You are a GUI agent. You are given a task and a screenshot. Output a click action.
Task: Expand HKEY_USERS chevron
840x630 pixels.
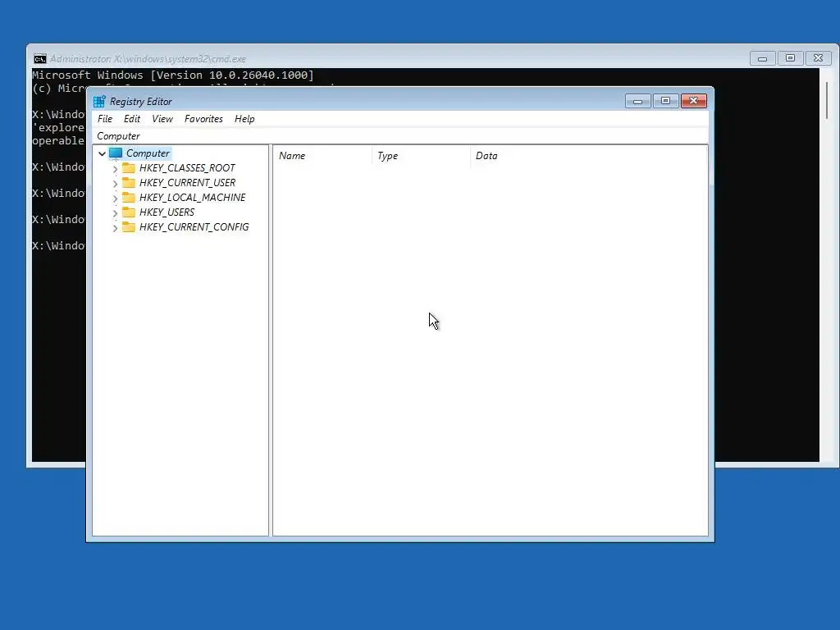pyautogui.click(x=115, y=212)
